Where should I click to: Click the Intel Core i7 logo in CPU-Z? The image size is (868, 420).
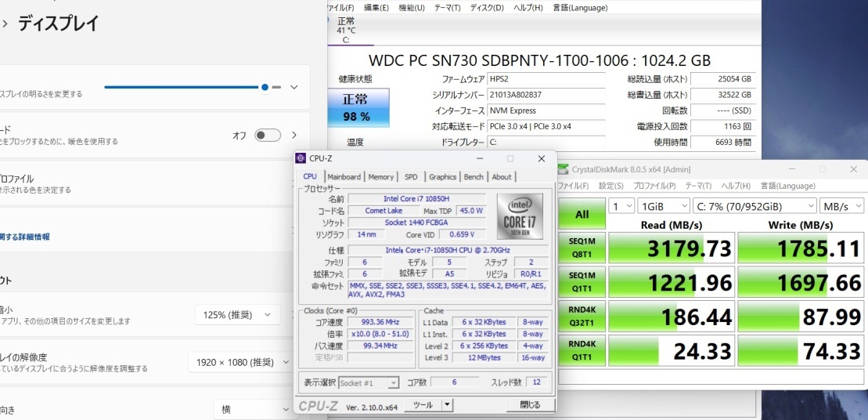pyautogui.click(x=519, y=216)
